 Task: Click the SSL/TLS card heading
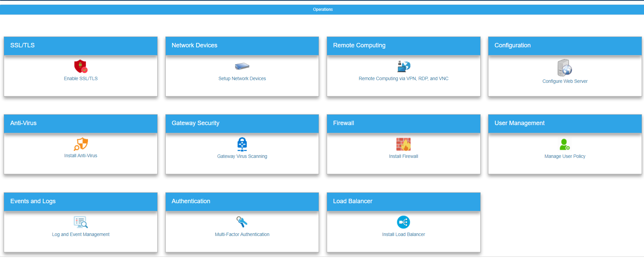pos(80,46)
